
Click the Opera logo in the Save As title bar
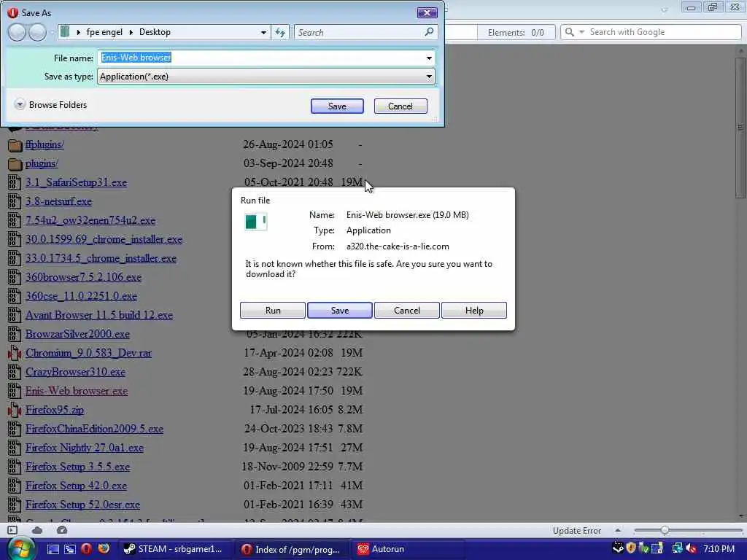coord(13,13)
